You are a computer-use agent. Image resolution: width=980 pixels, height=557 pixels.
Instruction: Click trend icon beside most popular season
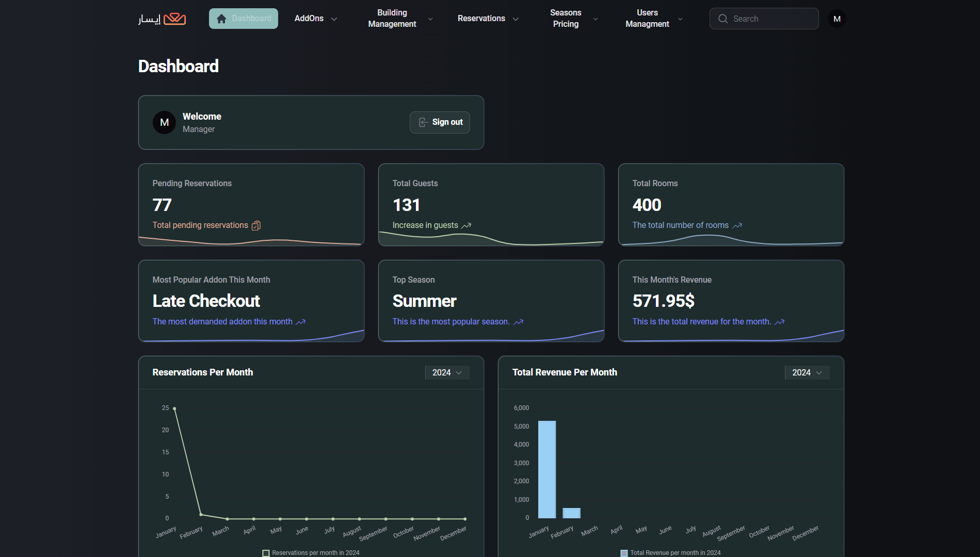[518, 322]
